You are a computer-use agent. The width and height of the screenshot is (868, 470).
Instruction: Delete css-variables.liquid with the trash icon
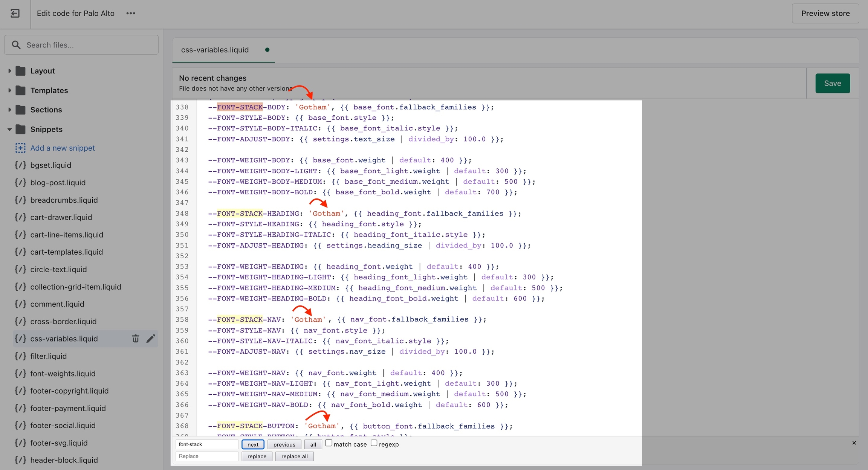136,339
